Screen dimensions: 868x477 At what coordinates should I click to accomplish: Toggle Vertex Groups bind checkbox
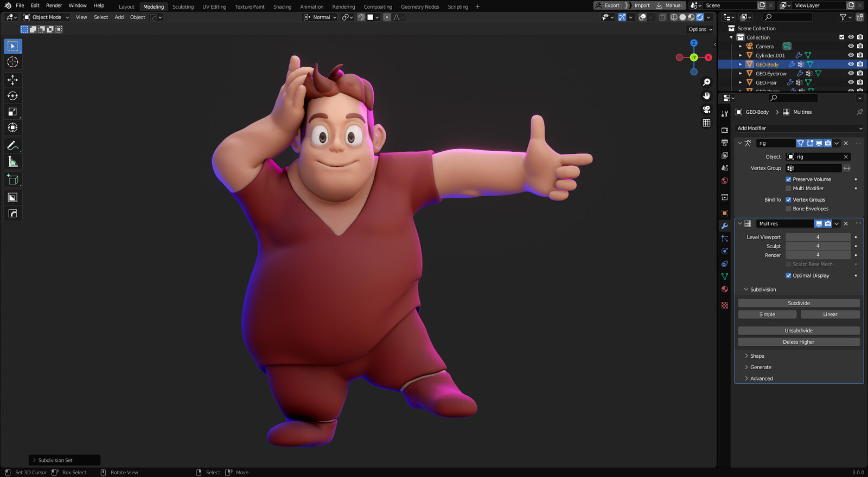(788, 199)
